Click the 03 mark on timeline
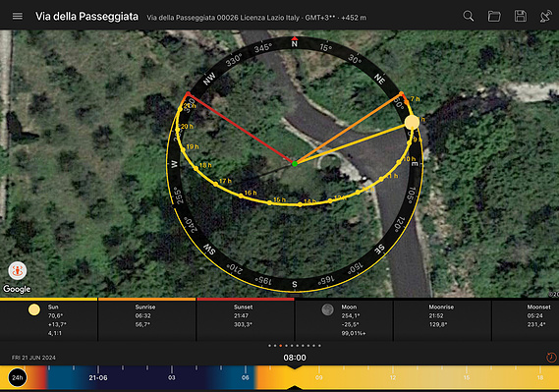Screen dimensions: 559x392 172,377
